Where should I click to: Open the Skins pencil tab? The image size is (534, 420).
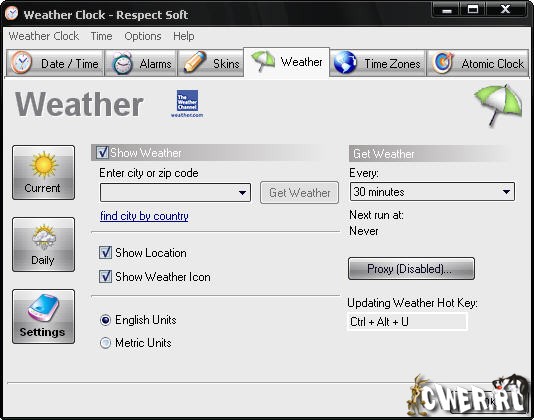[210, 63]
